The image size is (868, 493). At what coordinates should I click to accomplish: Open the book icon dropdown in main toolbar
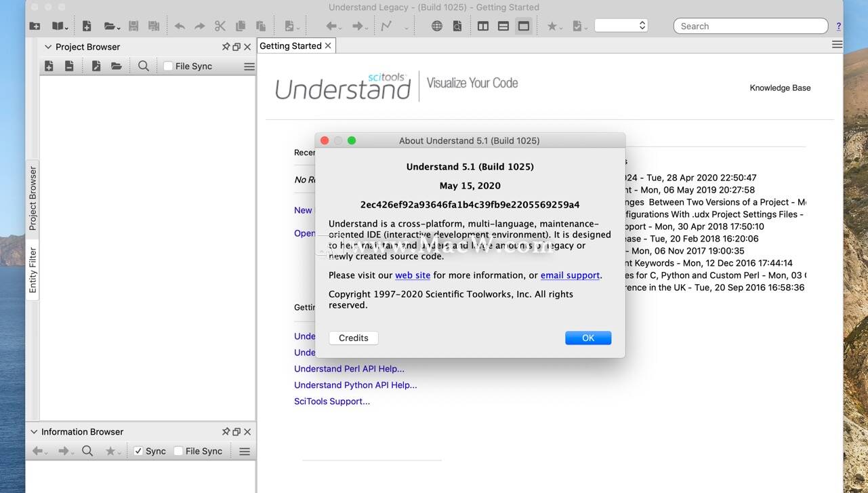tap(60, 26)
